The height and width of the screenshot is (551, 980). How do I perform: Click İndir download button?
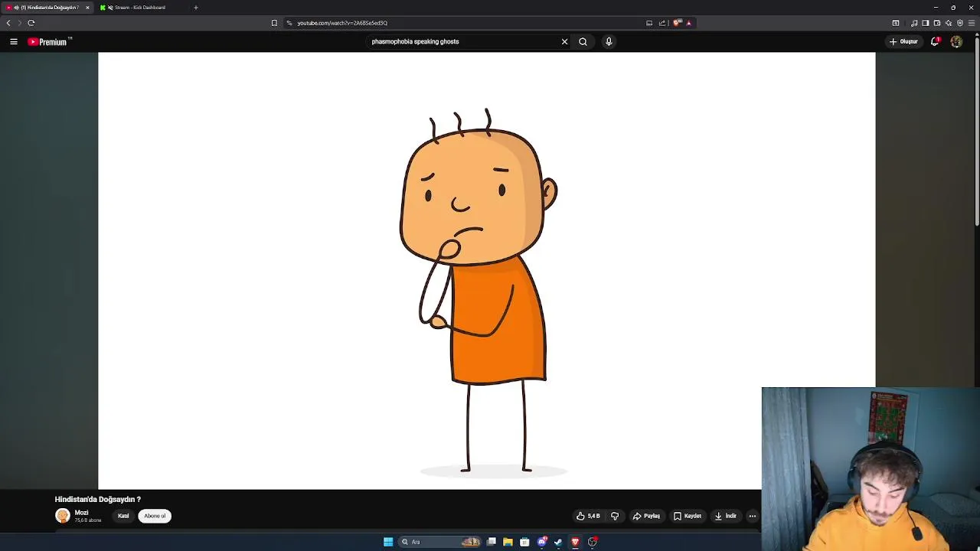point(726,516)
